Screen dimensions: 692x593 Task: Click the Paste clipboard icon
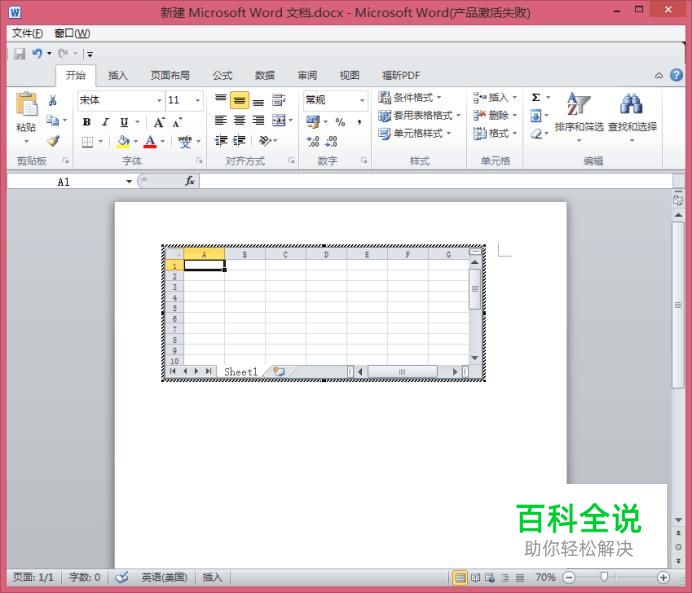26,105
